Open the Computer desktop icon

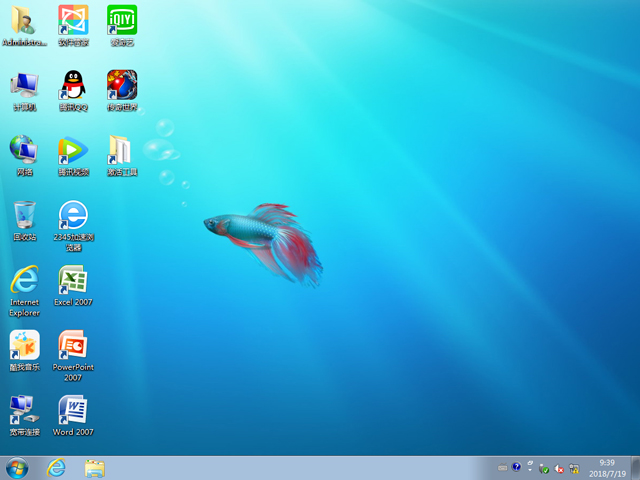tap(24, 85)
